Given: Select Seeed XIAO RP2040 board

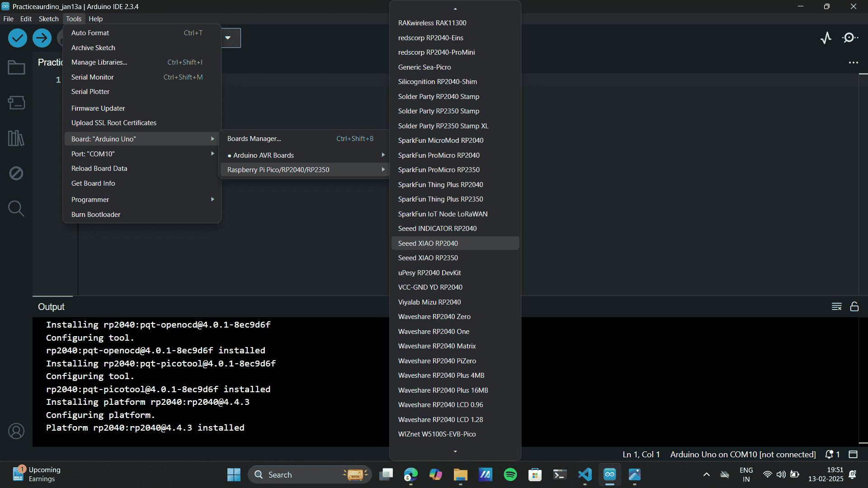Looking at the screenshot, I should pyautogui.click(x=455, y=244).
